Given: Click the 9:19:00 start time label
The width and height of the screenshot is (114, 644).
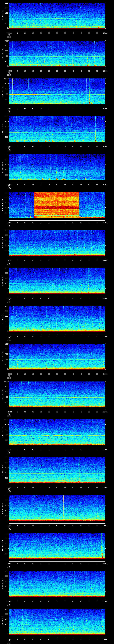Looking at the screenshot, I should click(x=9, y=223).
